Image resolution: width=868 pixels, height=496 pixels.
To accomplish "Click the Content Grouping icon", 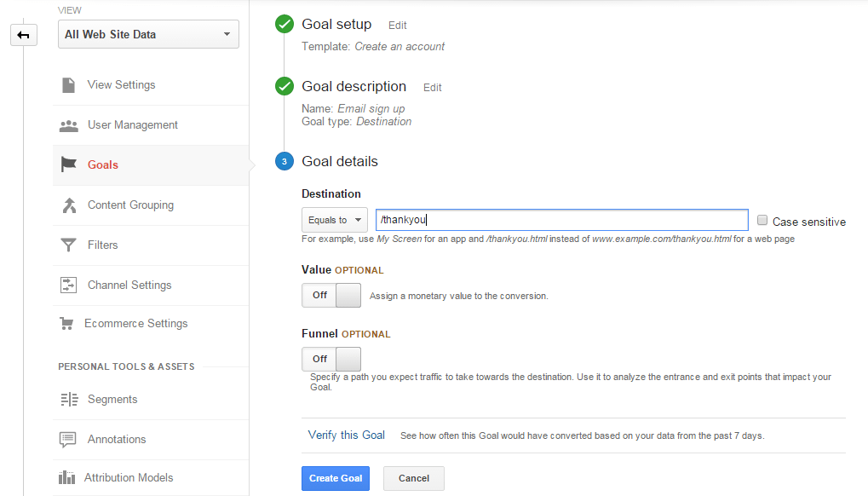I will tap(69, 205).
